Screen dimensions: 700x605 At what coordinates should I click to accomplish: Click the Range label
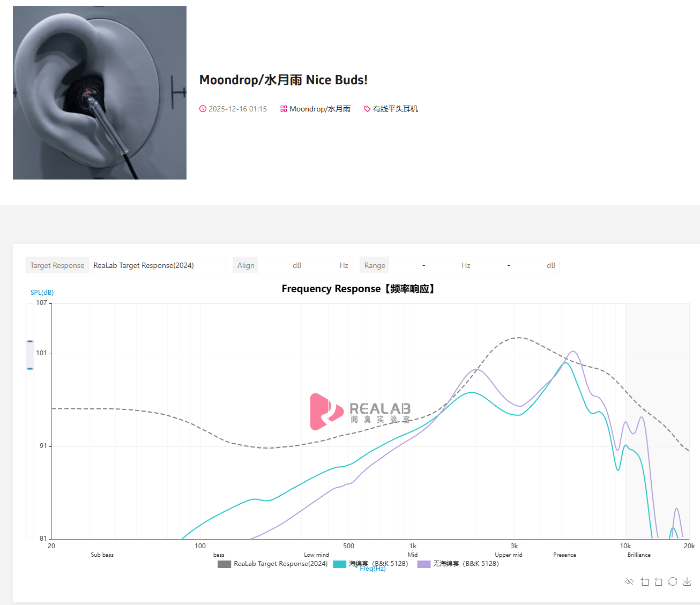click(x=375, y=265)
